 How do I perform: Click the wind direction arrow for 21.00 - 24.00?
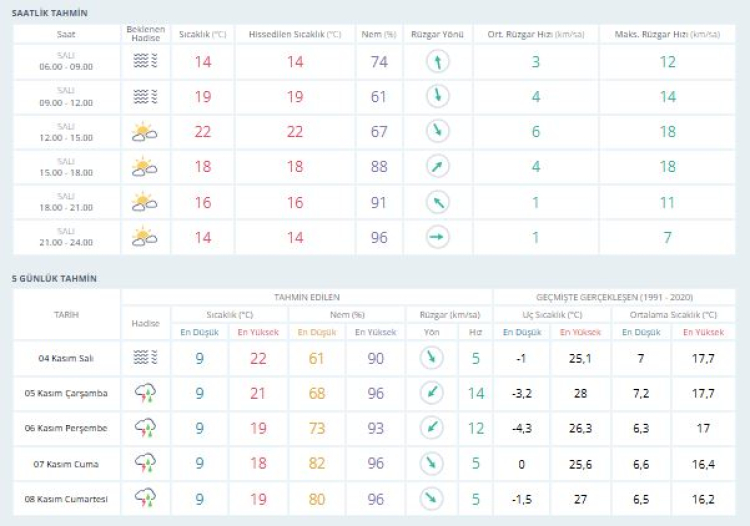[437, 237]
